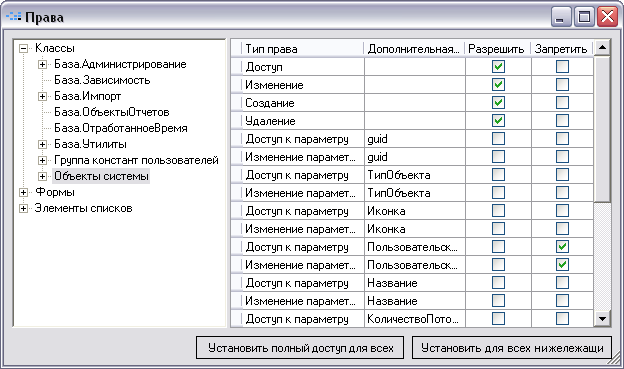Click Установить полный доступ для всех button

pyautogui.click(x=300, y=348)
